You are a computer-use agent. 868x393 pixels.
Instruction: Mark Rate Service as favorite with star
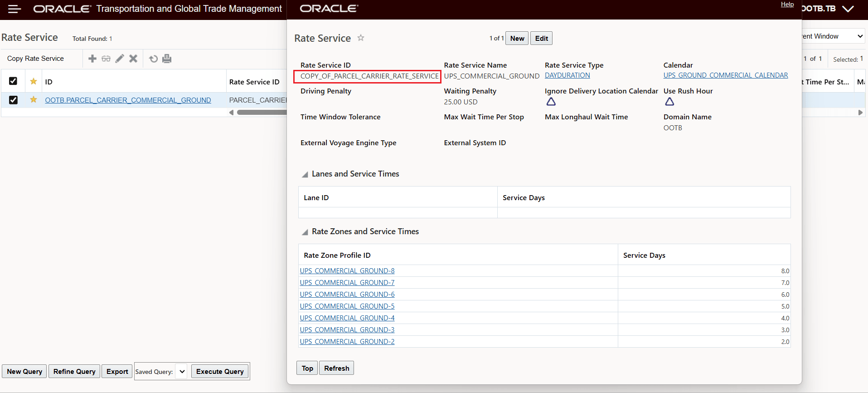point(361,38)
